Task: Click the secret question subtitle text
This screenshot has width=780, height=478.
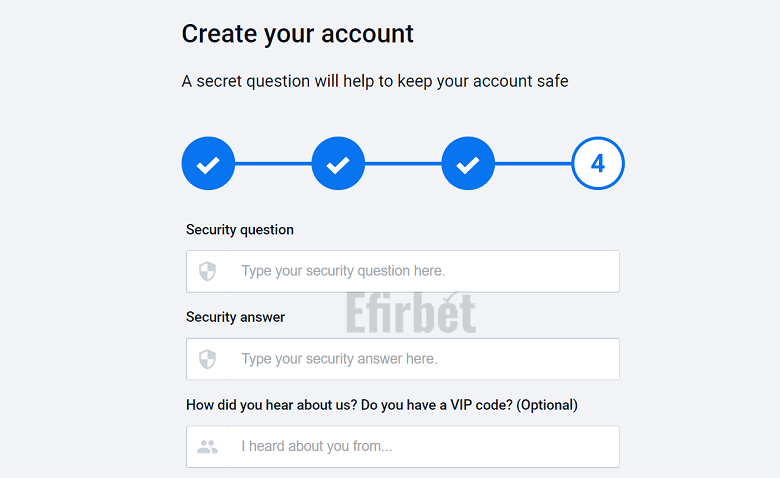Action: 375,81
